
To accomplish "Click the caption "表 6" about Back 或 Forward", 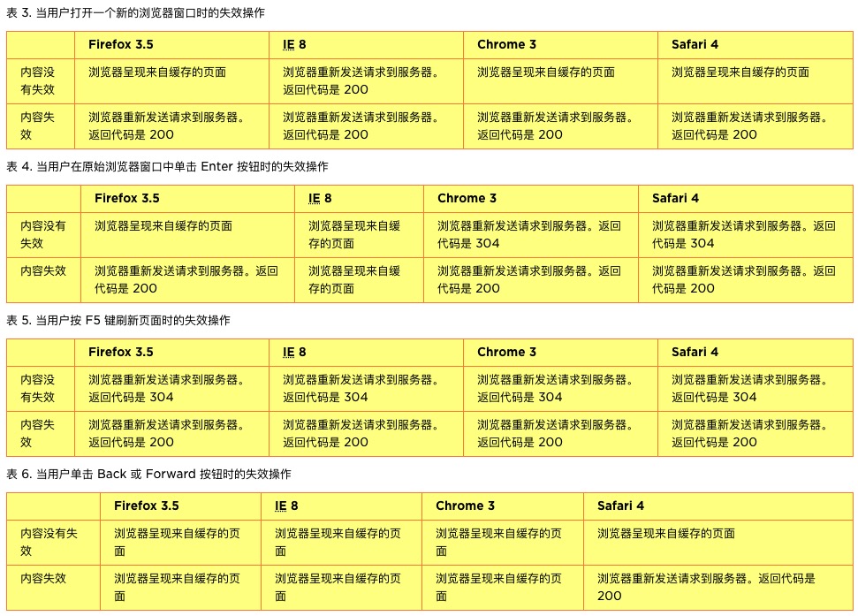I will [148, 474].
